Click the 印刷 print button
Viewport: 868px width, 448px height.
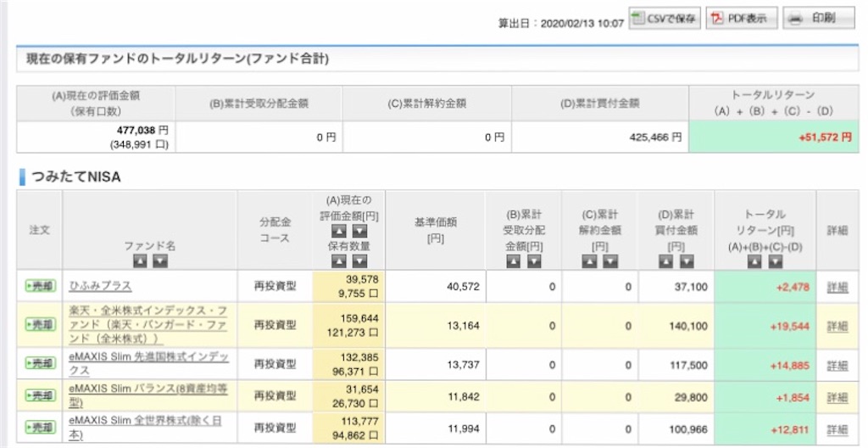click(x=818, y=19)
